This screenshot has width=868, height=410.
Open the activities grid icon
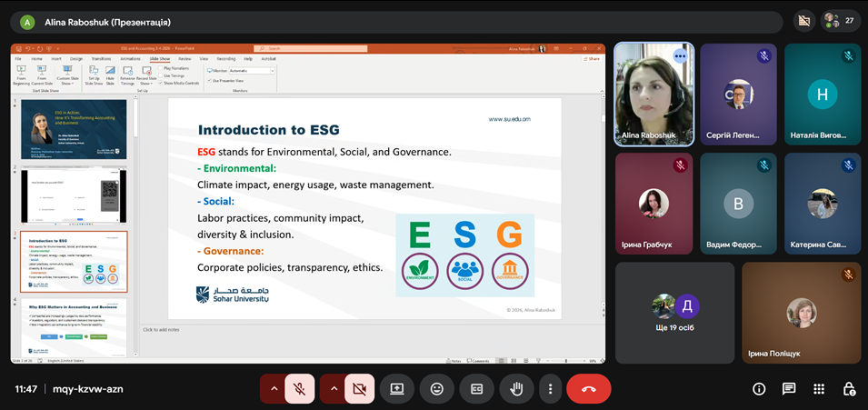click(x=819, y=389)
